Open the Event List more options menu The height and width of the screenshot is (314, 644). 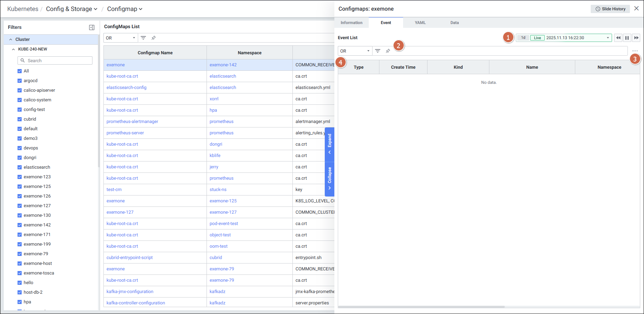pyautogui.click(x=635, y=51)
